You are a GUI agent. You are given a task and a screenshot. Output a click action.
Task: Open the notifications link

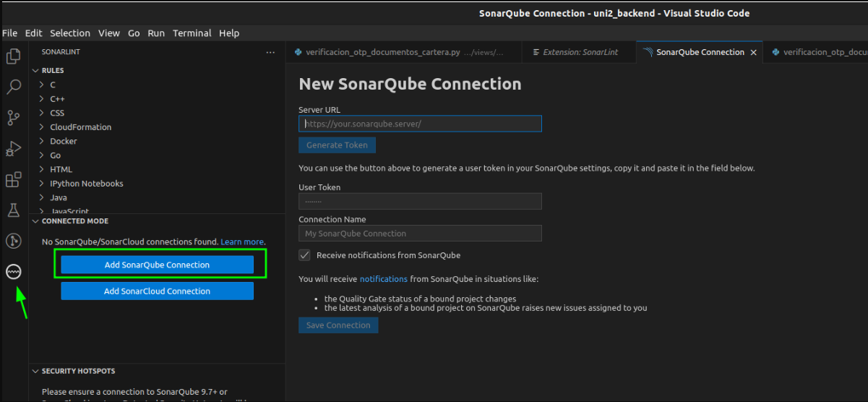click(384, 278)
